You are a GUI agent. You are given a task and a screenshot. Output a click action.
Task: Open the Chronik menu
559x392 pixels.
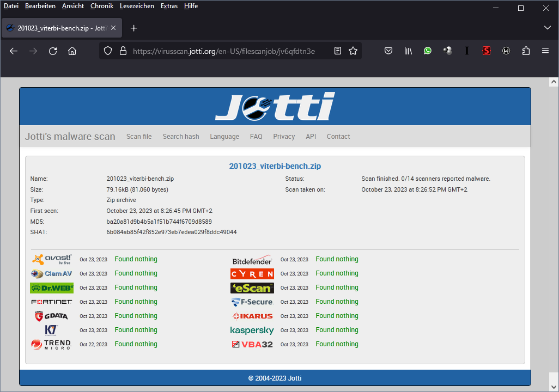[x=101, y=6]
